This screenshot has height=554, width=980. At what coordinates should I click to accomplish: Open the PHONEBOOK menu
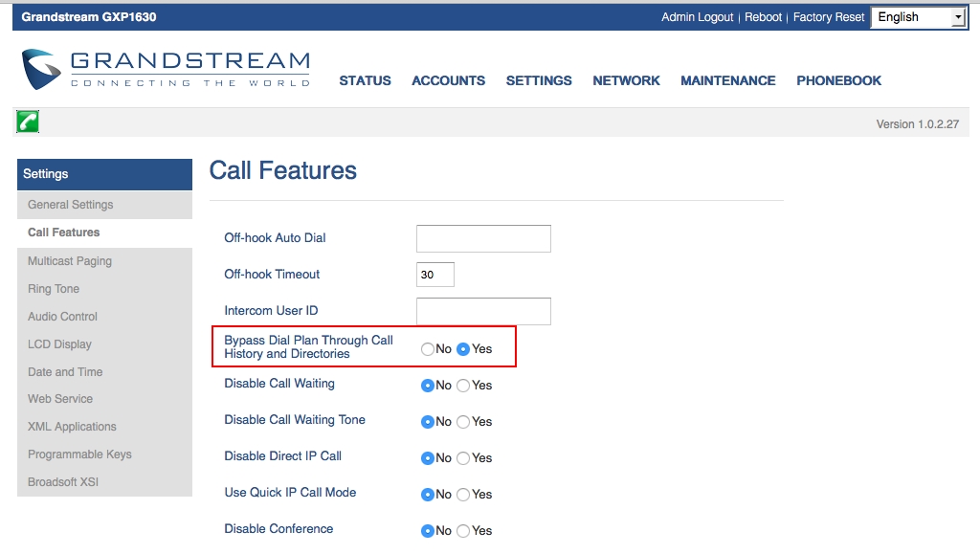[x=838, y=81]
